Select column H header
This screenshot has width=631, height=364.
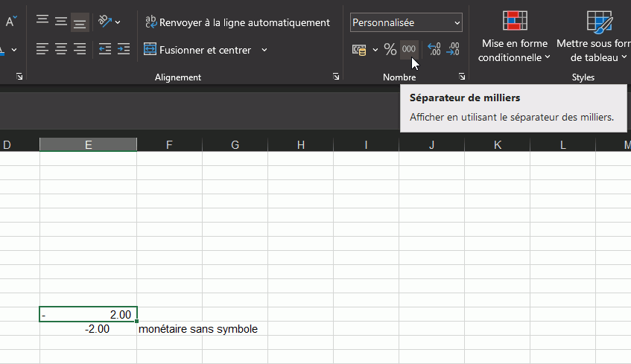[x=300, y=144]
